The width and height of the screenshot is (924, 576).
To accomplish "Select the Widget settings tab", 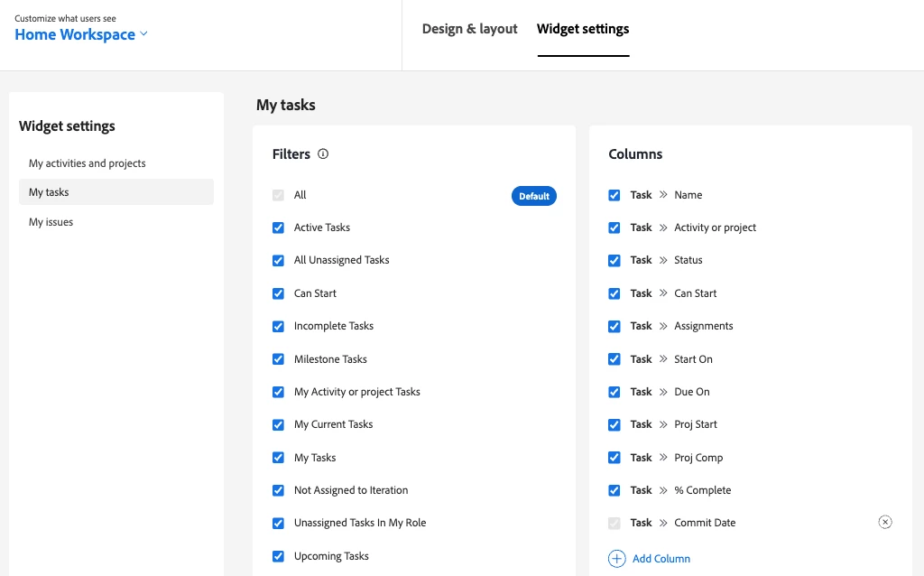I will tap(583, 29).
